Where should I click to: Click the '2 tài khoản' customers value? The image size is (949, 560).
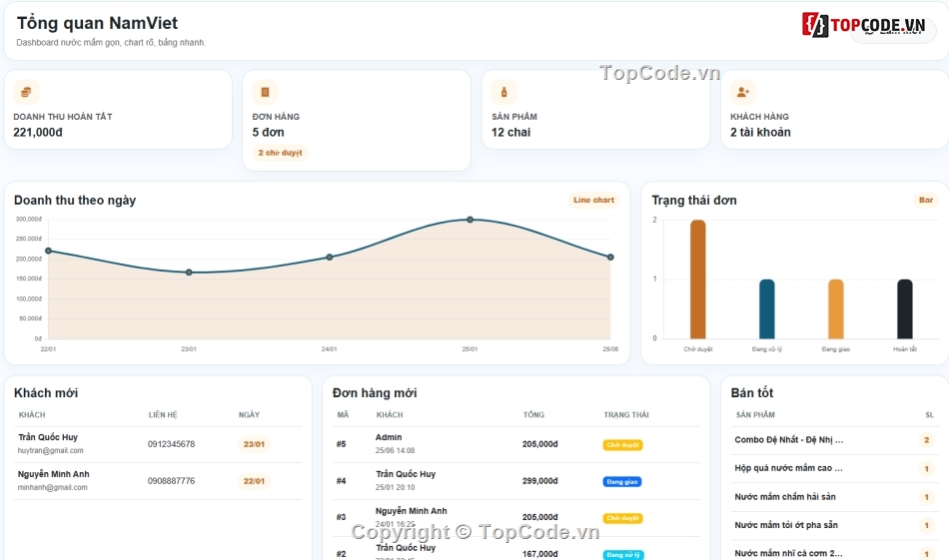(760, 132)
